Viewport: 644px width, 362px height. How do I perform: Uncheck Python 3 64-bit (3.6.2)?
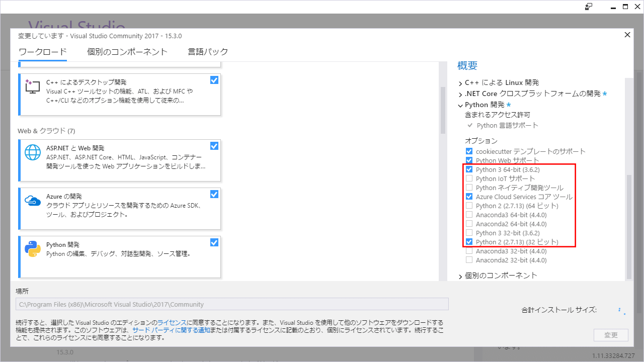pos(469,169)
